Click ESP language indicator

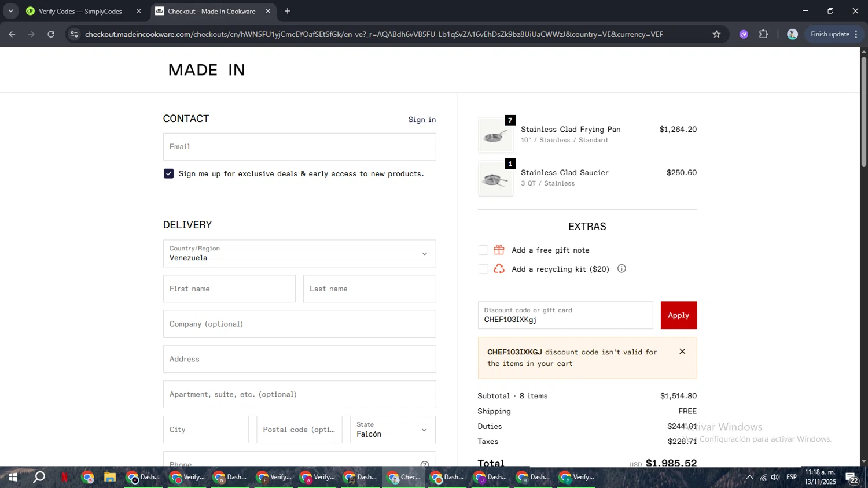tap(792, 477)
